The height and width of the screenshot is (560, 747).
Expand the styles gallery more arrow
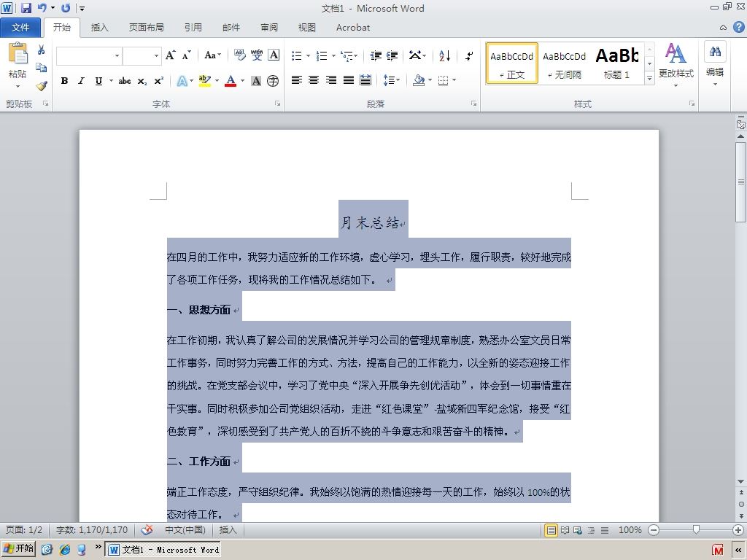click(x=649, y=78)
